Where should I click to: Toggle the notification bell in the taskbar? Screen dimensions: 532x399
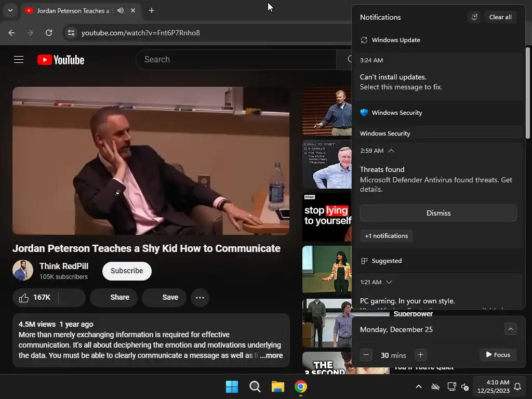pyautogui.click(x=518, y=387)
